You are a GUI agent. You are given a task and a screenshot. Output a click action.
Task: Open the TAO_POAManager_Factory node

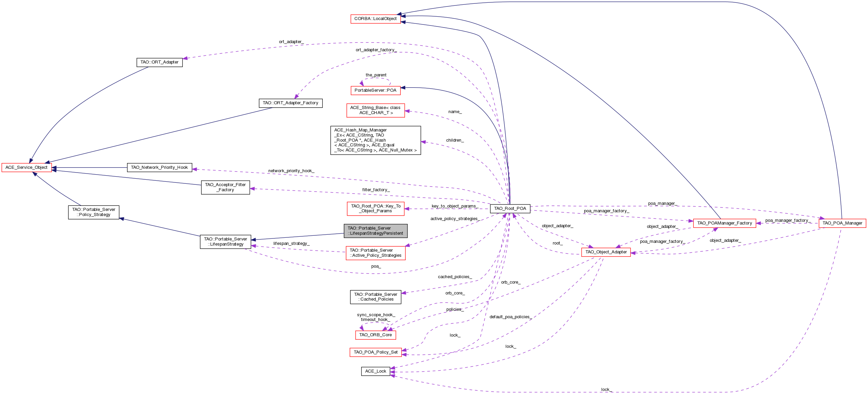tap(724, 223)
